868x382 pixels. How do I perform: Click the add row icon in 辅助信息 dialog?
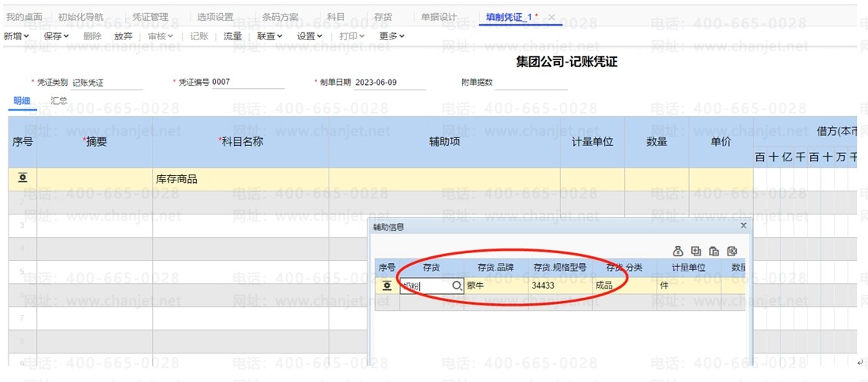point(696,251)
